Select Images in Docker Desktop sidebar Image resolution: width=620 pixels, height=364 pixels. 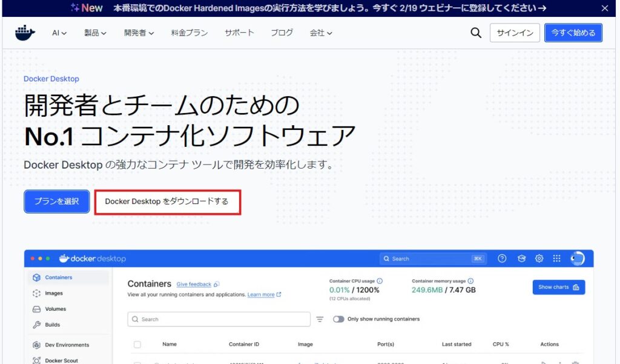pos(53,293)
